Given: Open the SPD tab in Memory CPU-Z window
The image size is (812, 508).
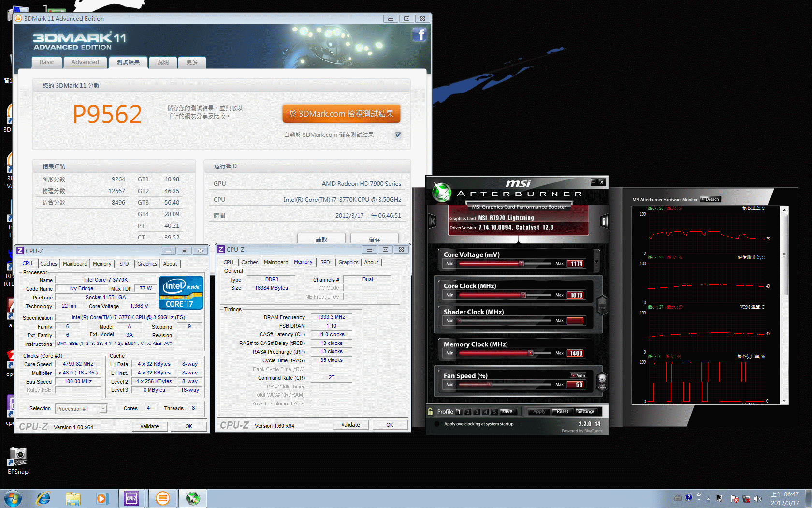Looking at the screenshot, I should [325, 262].
